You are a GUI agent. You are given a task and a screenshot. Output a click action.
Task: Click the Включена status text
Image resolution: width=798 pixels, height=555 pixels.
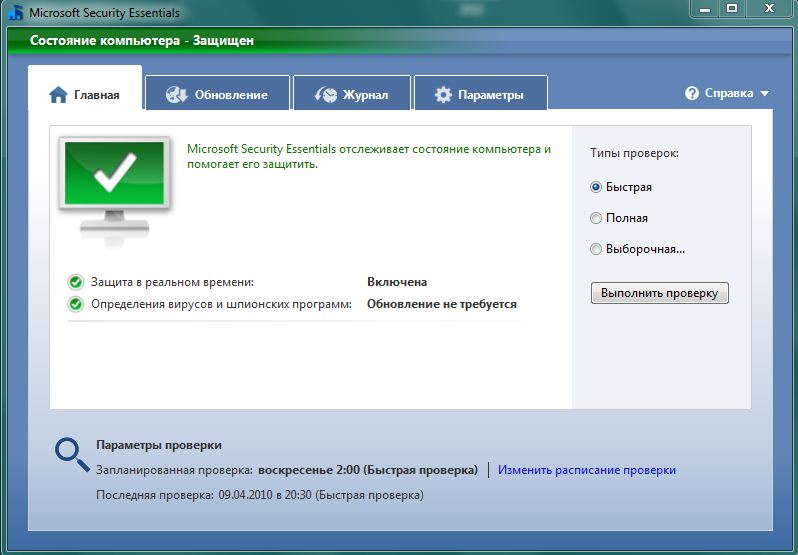pyautogui.click(x=397, y=282)
